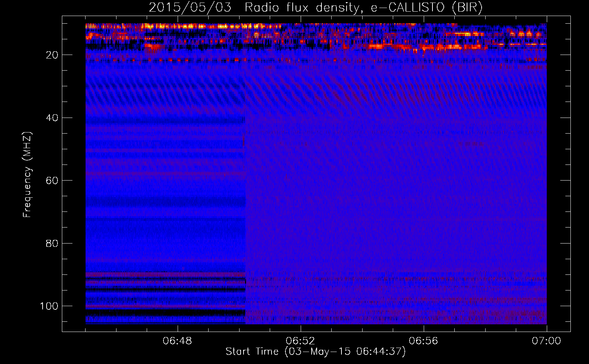Click the 06:52 time axis label
589x364 pixels.
(300, 341)
